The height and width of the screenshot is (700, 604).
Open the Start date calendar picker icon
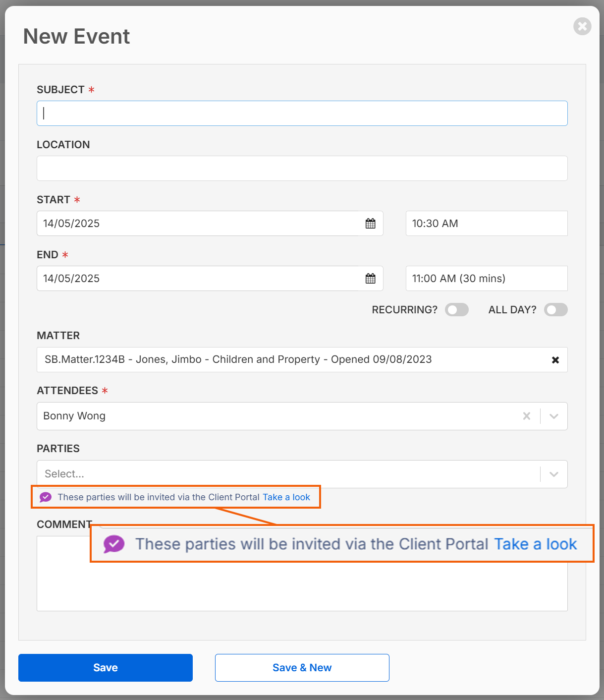tap(370, 224)
